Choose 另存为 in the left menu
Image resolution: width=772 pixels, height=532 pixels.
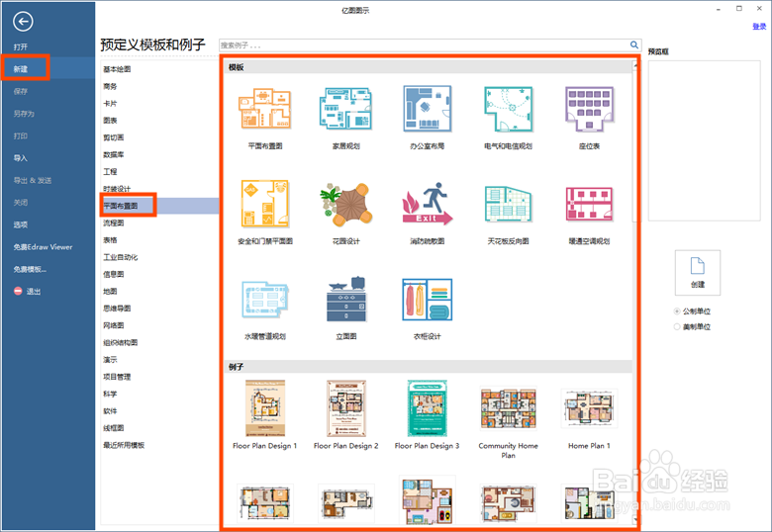coord(24,114)
